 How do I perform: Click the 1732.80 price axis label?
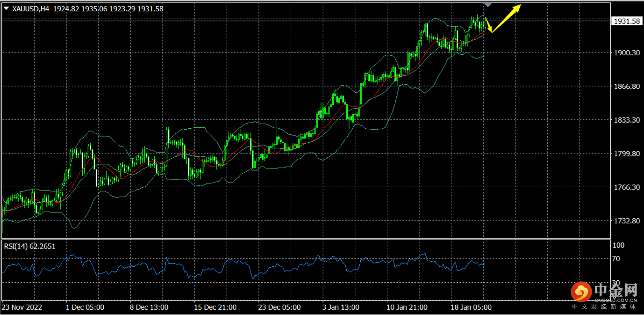click(x=626, y=220)
